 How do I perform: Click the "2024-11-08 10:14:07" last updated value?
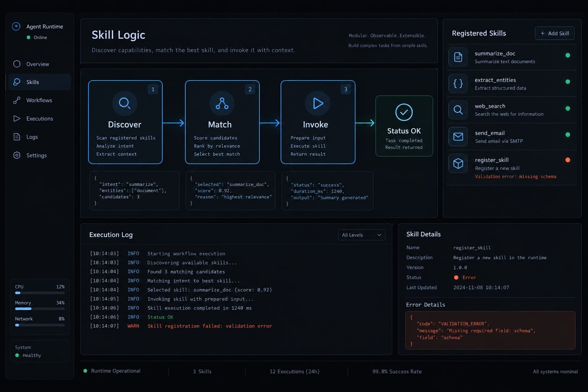481,287
